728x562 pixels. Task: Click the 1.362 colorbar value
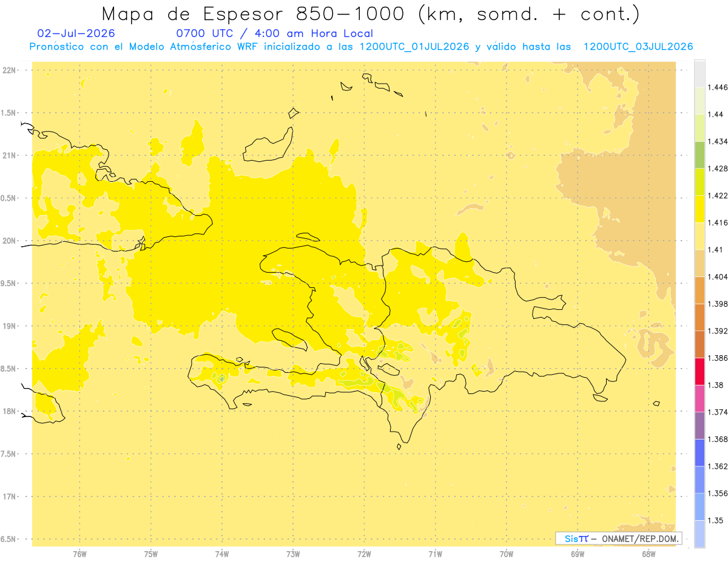coord(717,466)
